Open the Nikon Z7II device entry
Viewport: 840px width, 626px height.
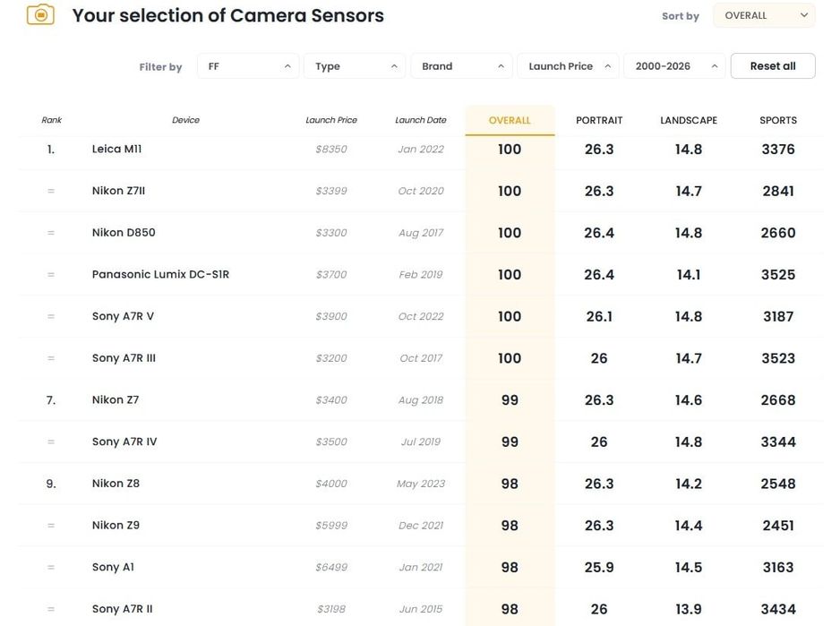pyautogui.click(x=118, y=191)
